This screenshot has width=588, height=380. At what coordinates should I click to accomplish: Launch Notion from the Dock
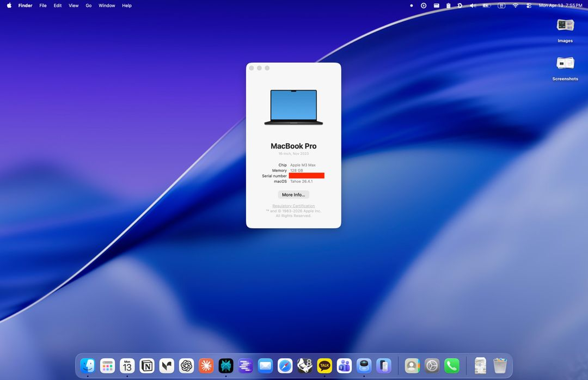click(147, 365)
